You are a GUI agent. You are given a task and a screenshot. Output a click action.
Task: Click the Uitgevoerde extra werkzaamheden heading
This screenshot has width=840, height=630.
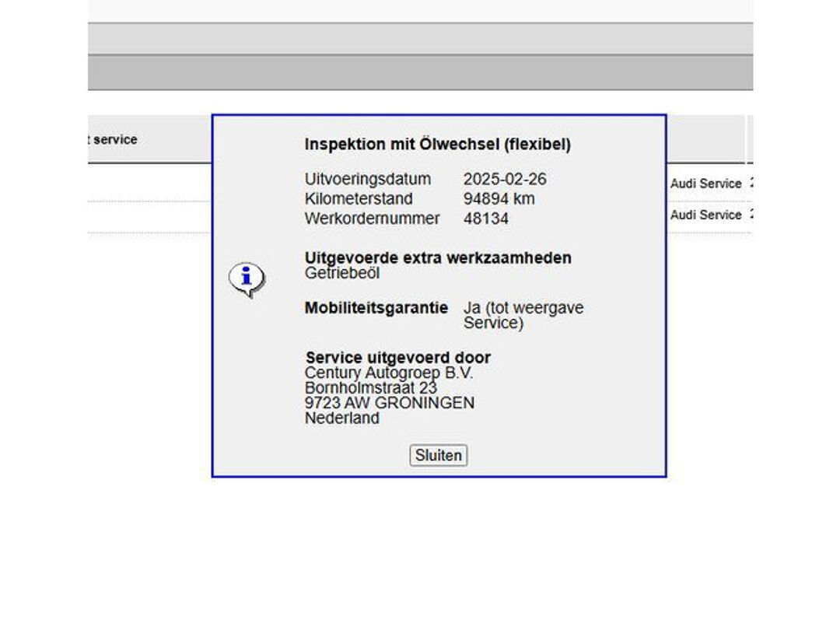[438, 257]
